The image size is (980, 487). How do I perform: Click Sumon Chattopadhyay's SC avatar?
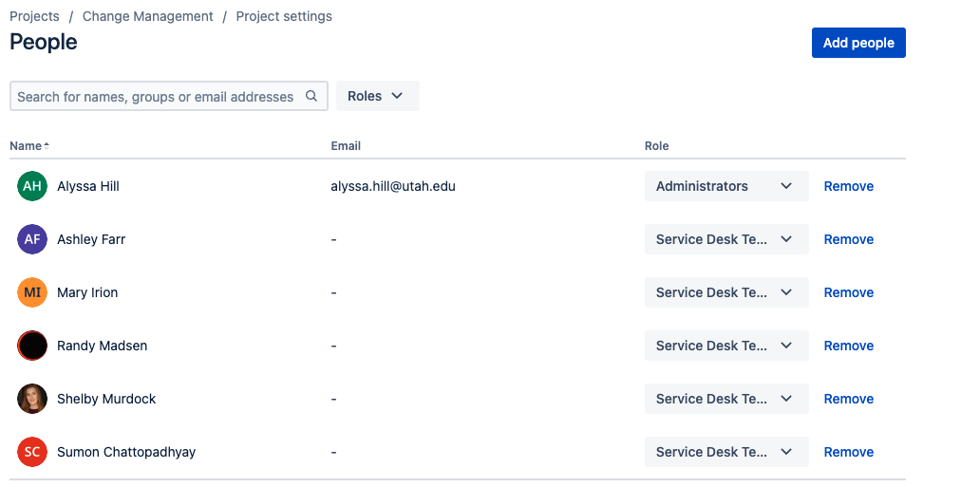pos(32,452)
